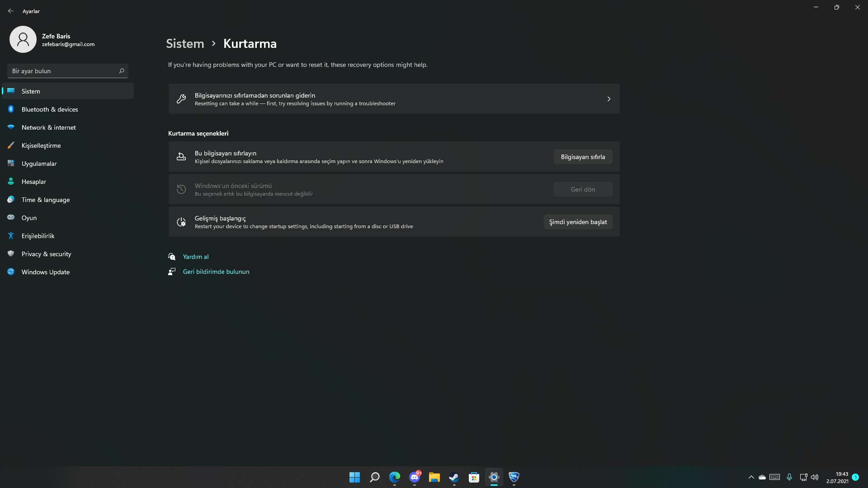This screenshot has height=488, width=868.
Task: Open Privacy & security settings
Action: (x=46, y=254)
